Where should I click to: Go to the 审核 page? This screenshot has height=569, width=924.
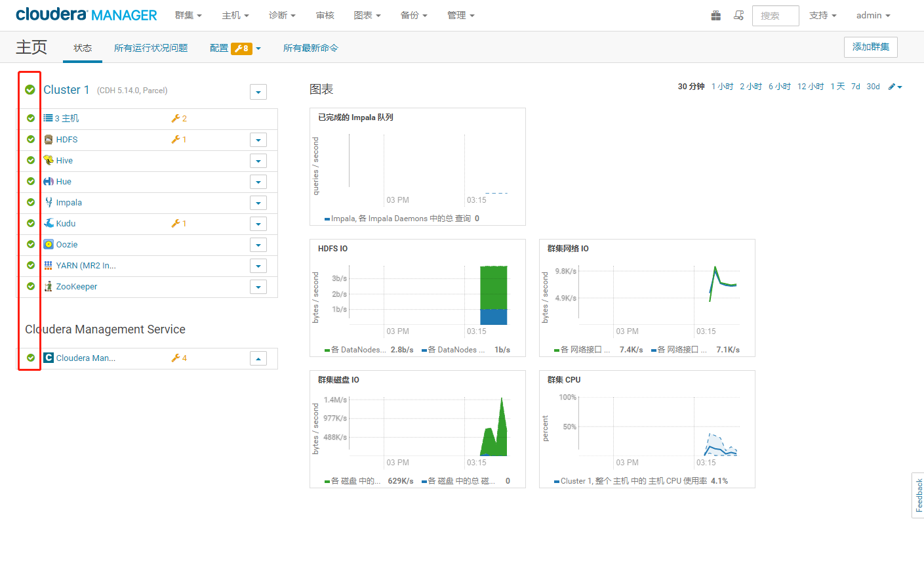325,15
